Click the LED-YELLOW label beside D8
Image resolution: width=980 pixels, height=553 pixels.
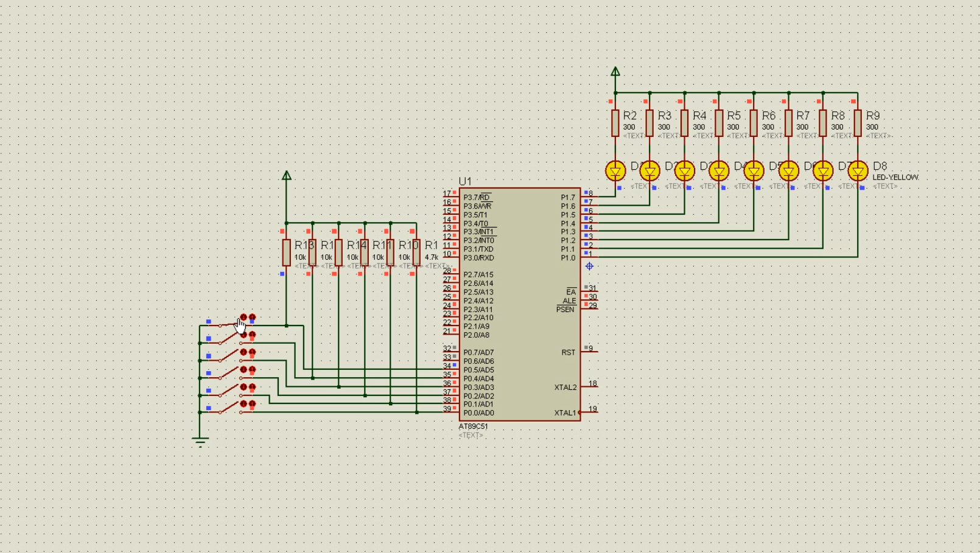(x=895, y=178)
